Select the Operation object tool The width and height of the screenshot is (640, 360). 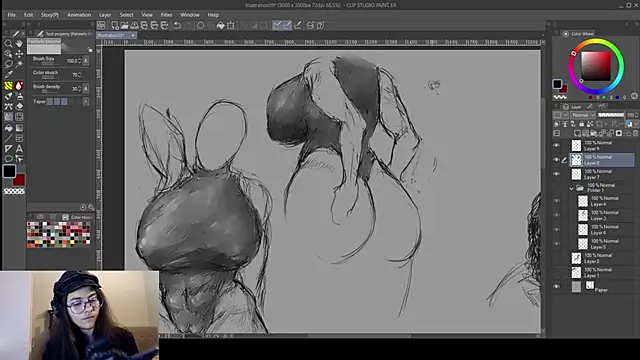tap(8, 54)
